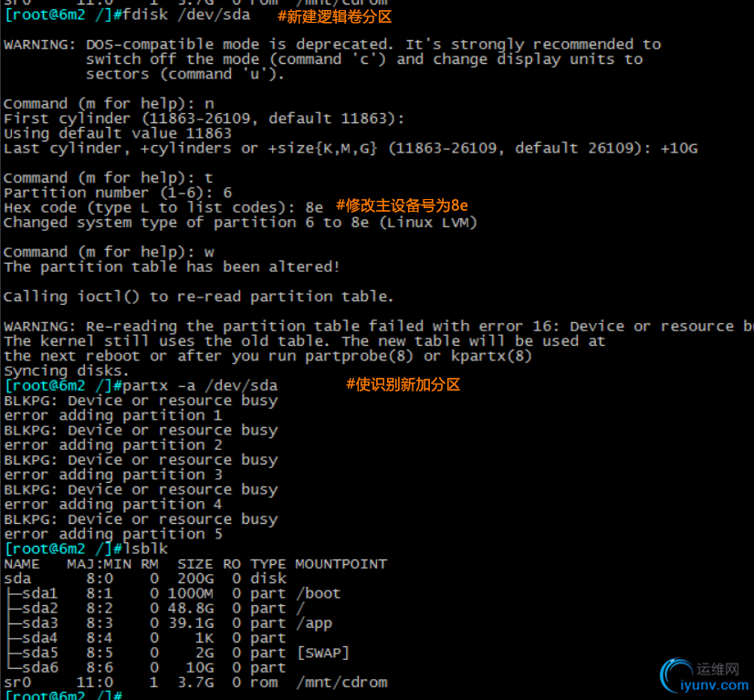Click 'Syncing disks.' line
Viewport: 754px width, 700px height.
pos(67,371)
